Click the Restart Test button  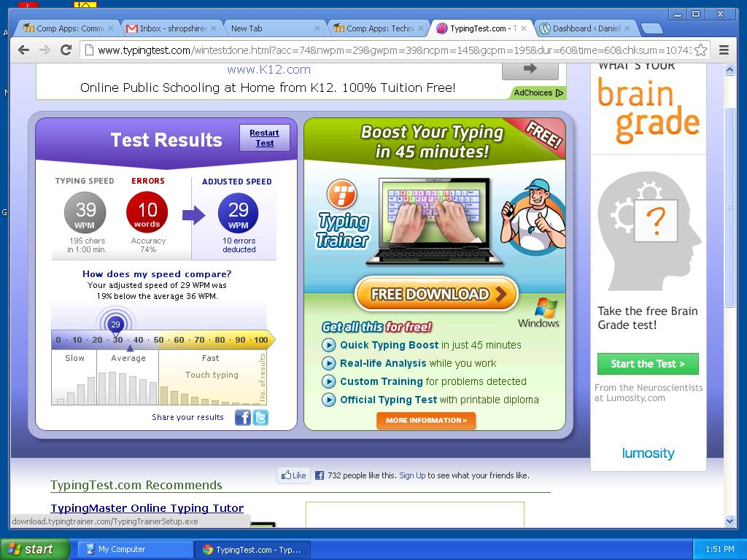point(264,138)
